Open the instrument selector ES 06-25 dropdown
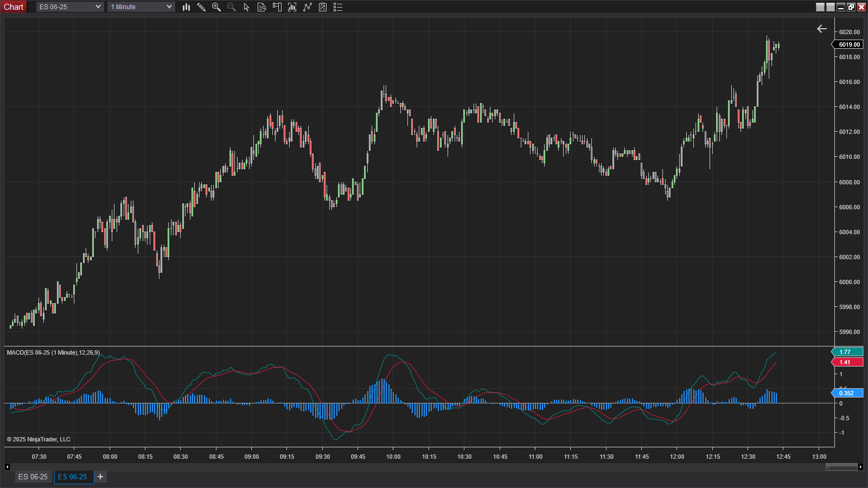 click(x=70, y=7)
